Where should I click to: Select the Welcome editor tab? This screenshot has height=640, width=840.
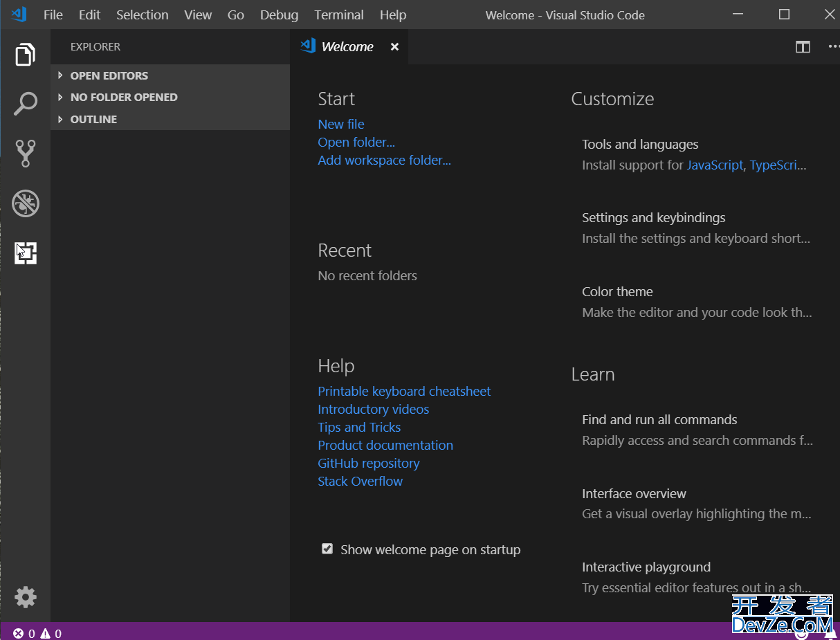click(349, 47)
